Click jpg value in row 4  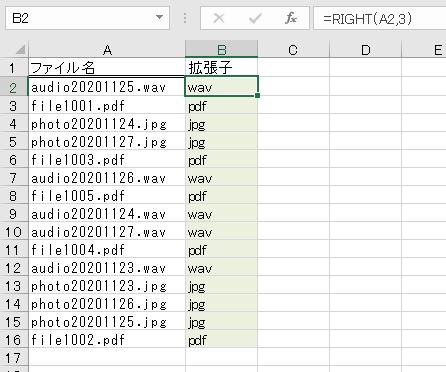pyautogui.click(x=197, y=125)
